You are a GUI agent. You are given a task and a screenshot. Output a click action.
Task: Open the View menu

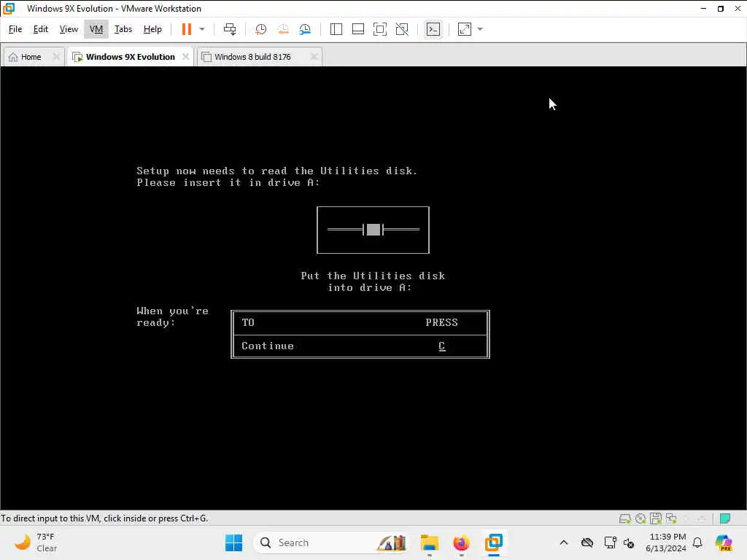coord(69,29)
